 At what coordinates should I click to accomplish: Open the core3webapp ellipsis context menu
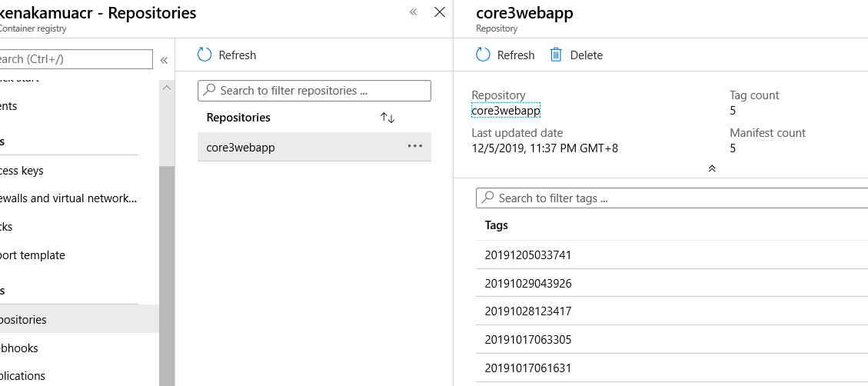415,146
